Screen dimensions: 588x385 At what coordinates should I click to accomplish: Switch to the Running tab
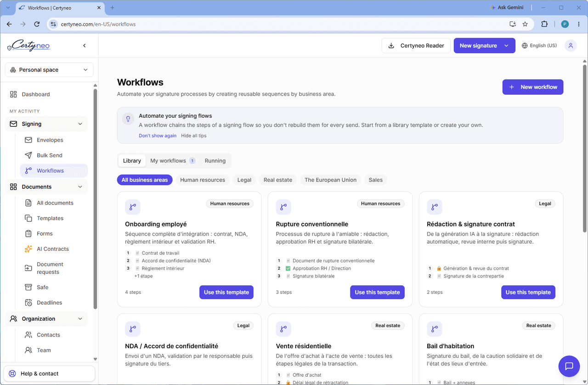click(x=215, y=161)
